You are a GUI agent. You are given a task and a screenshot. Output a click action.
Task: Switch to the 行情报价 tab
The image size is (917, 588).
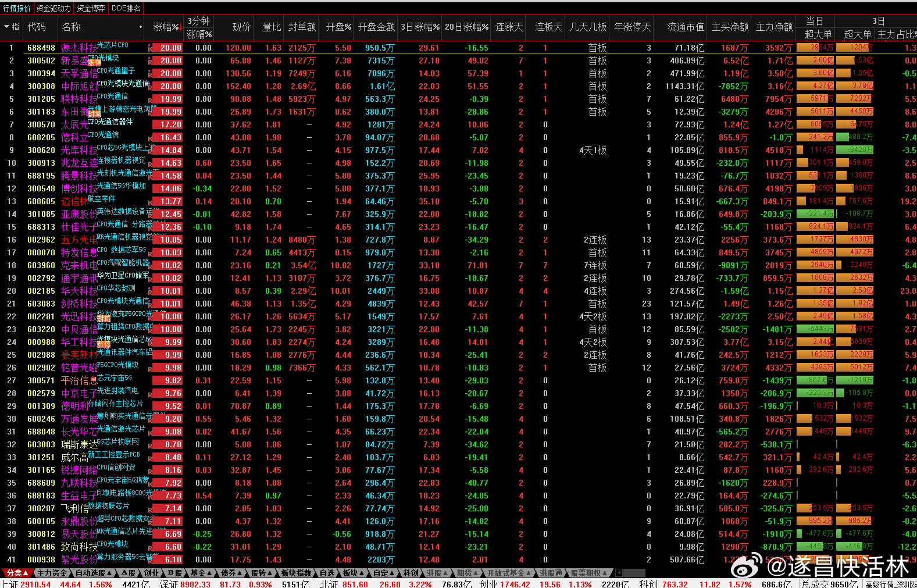pyautogui.click(x=17, y=8)
